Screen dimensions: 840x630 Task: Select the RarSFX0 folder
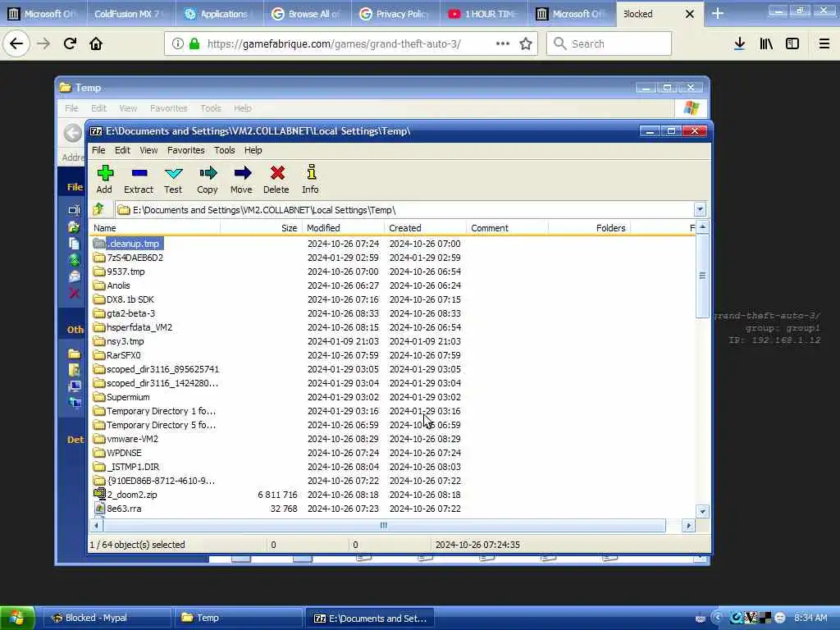[116, 354]
